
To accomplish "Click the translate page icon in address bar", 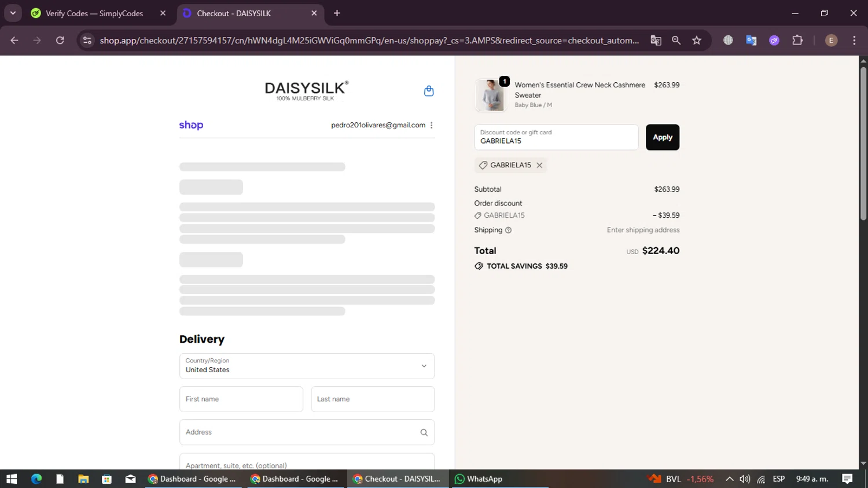I will (656, 41).
